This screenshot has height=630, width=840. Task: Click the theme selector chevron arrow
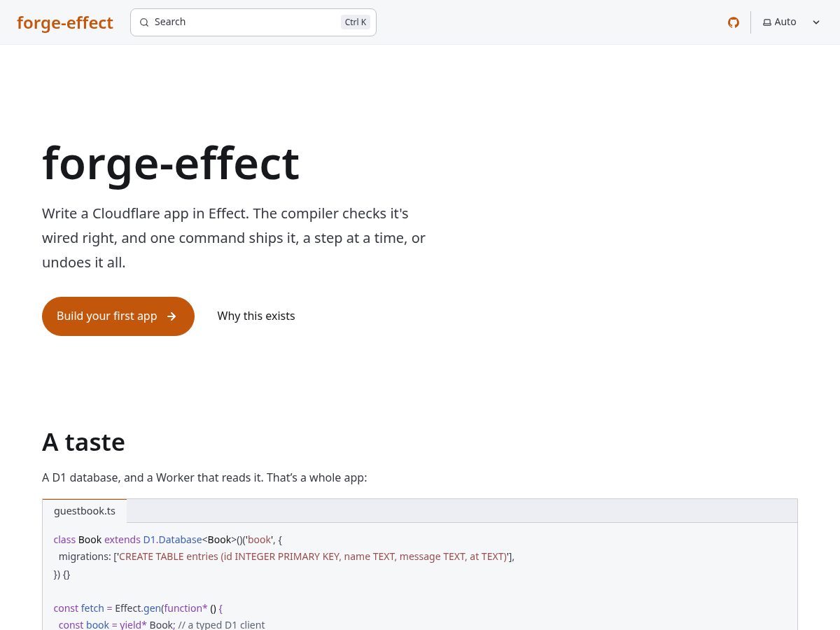point(816,22)
